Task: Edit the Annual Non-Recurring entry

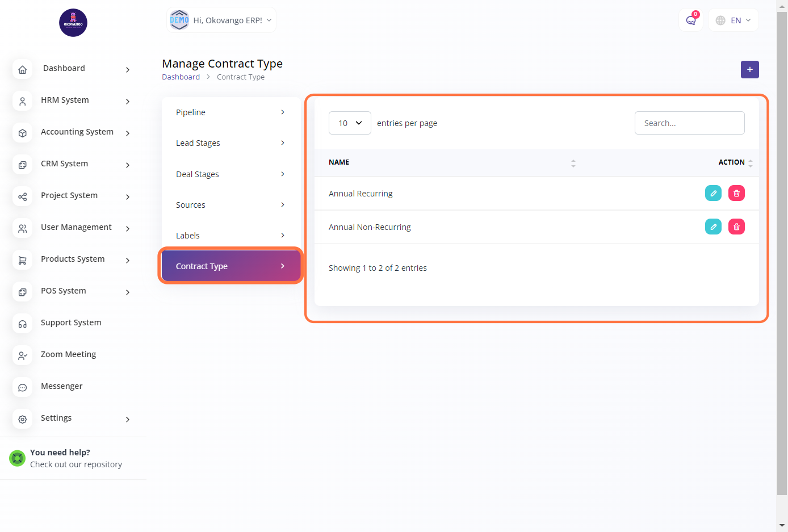Action: [x=713, y=227]
